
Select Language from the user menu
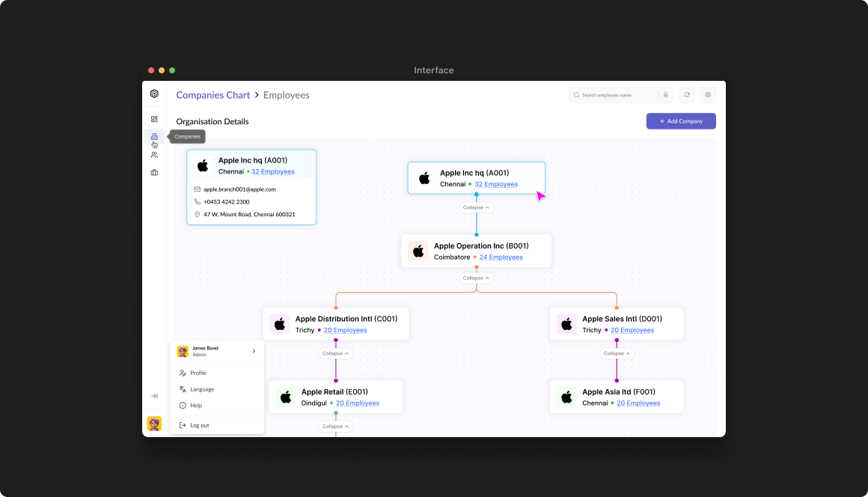(x=202, y=389)
